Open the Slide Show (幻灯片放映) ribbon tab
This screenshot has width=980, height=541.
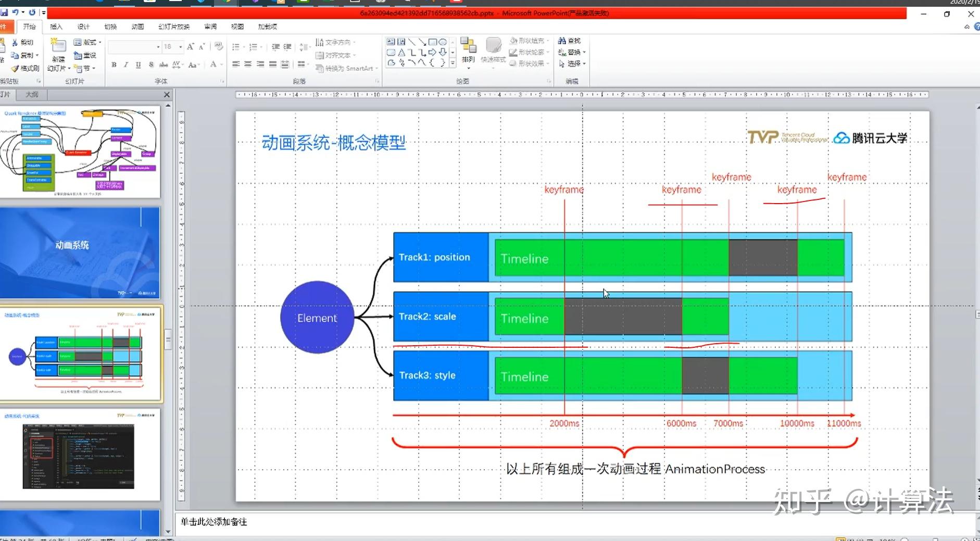[174, 27]
